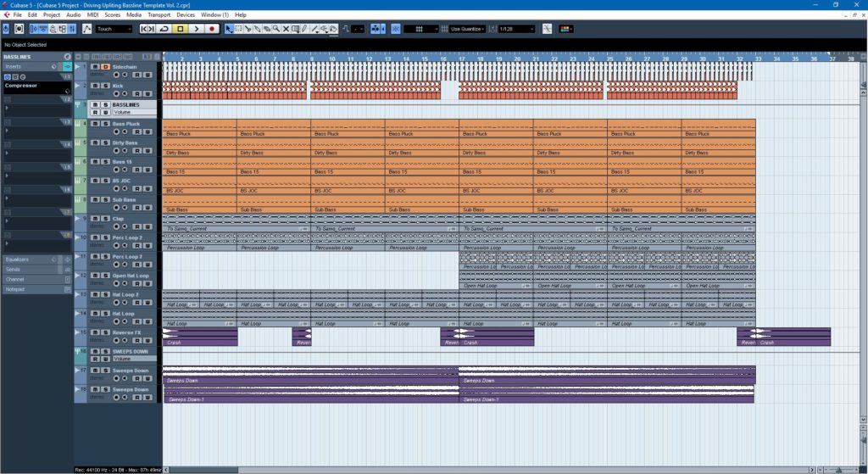Image resolution: width=868 pixels, height=474 pixels.
Task: Click the red Record button
Action: point(211,29)
